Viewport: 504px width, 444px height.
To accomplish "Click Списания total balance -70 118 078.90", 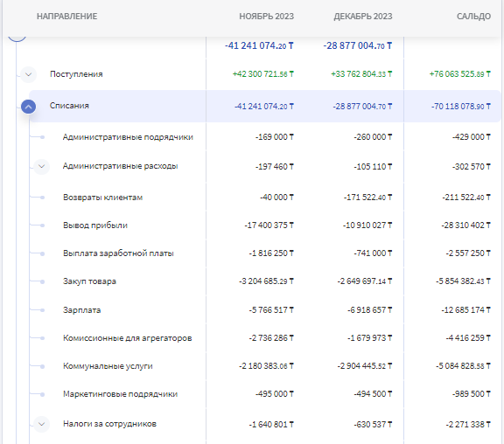I will pyautogui.click(x=461, y=107).
